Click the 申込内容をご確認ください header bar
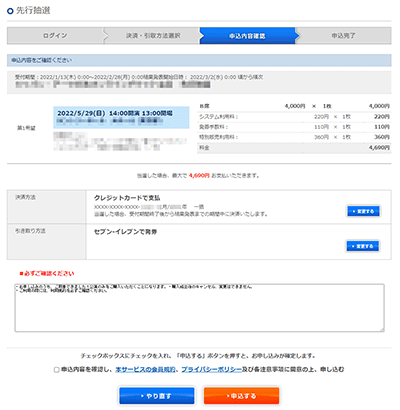This screenshot has width=400, height=410. pyautogui.click(x=199, y=60)
